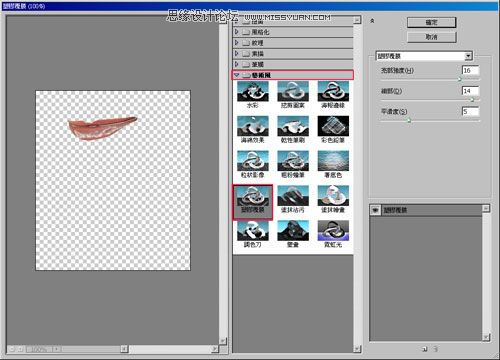The height and width of the screenshot is (360, 500).
Task: Click the new effect layer icon
Action: (x=425, y=349)
